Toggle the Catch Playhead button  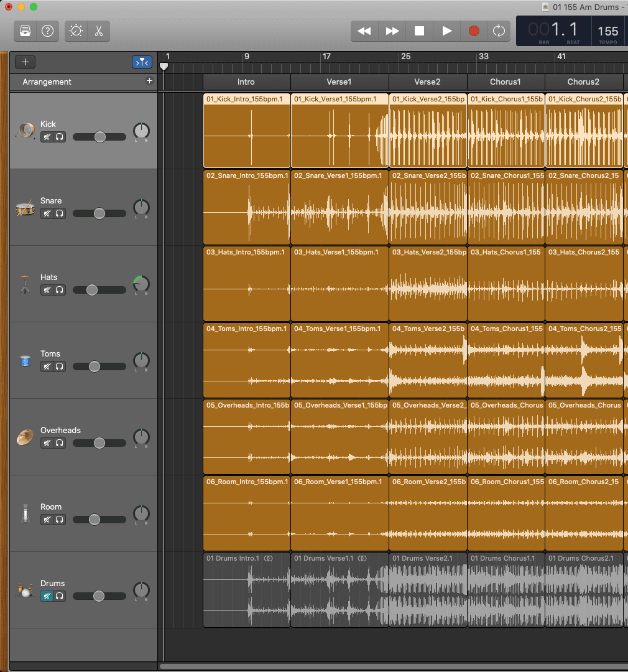pos(142,62)
